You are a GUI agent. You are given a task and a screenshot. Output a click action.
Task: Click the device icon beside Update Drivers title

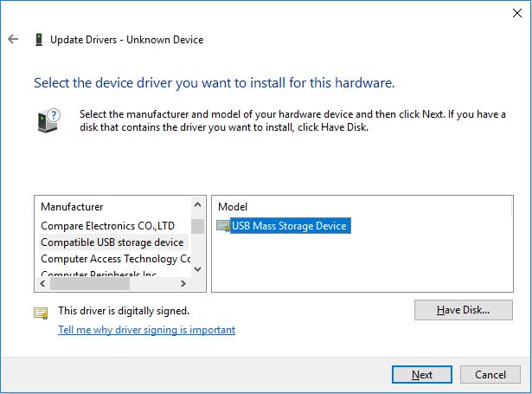click(39, 40)
